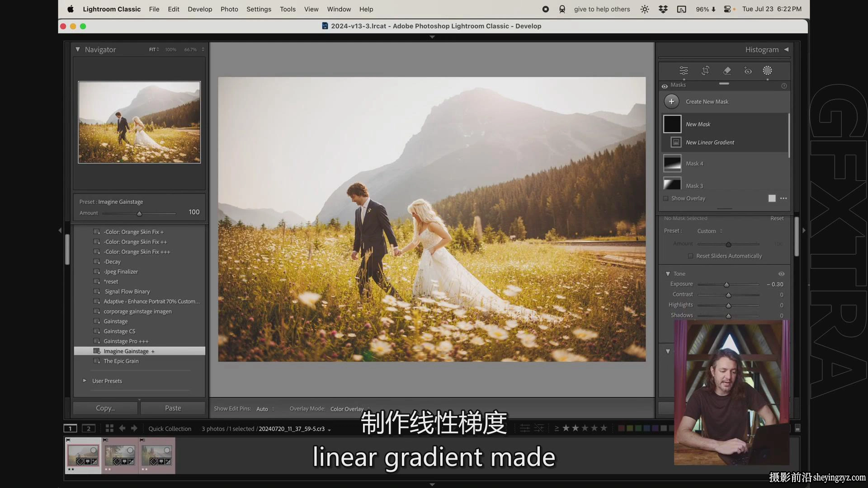Expand the User Presets group
Viewport: 868px width, 488px height.
85,381
